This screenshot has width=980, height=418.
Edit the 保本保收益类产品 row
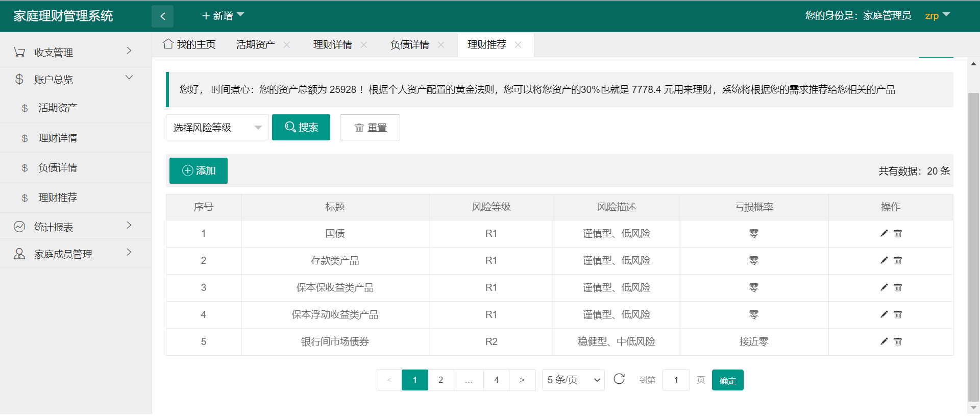(x=884, y=287)
